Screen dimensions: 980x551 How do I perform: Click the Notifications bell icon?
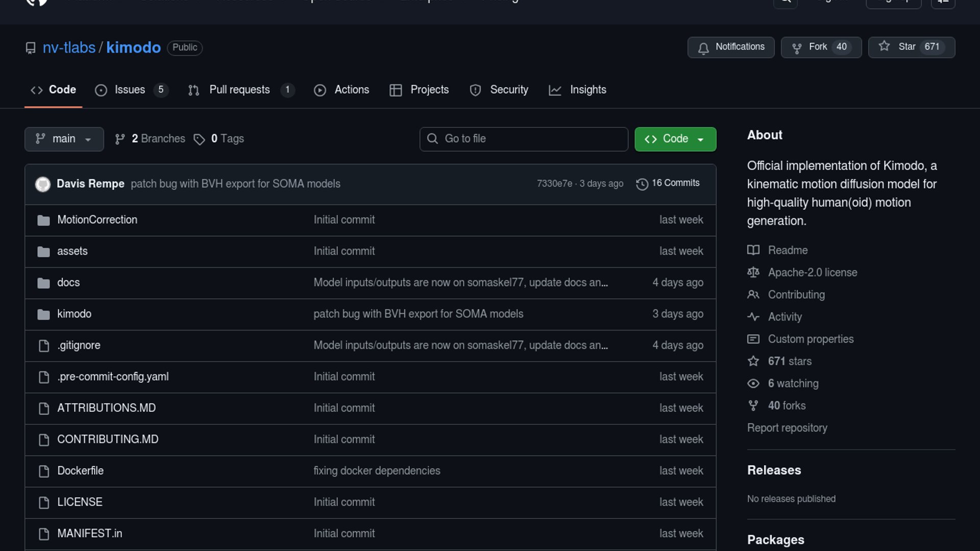(x=703, y=48)
